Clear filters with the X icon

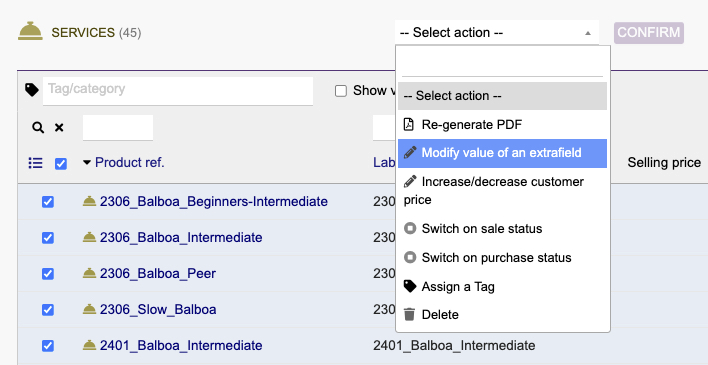coord(59,128)
